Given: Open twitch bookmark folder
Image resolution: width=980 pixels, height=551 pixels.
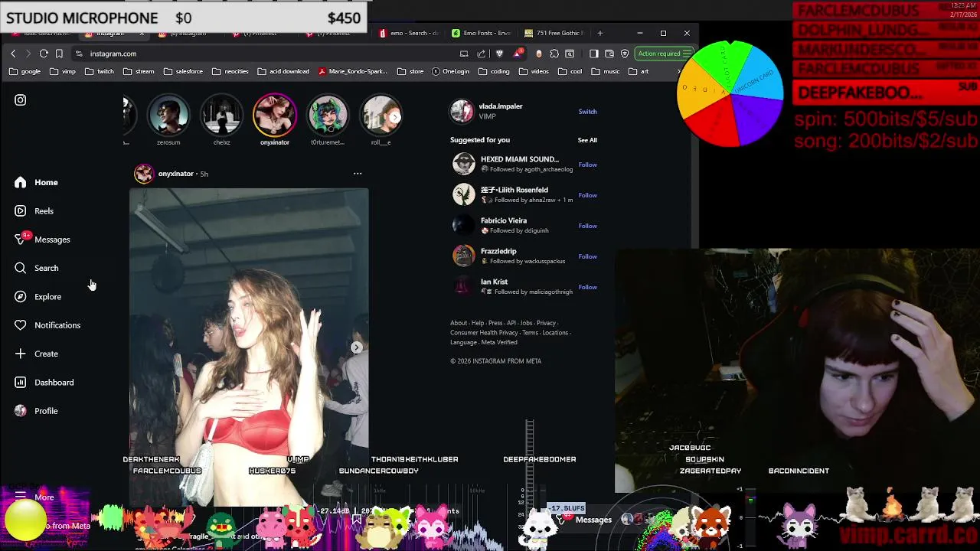Looking at the screenshot, I should pyautogui.click(x=99, y=71).
